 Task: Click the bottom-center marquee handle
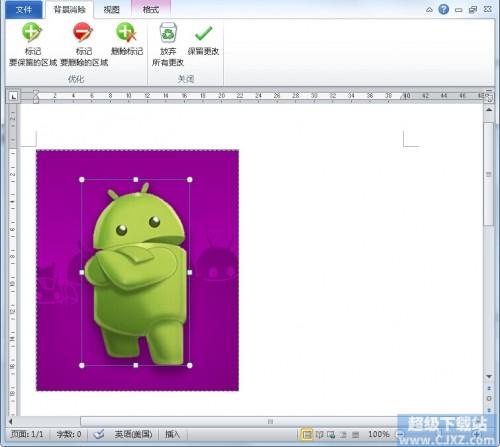(x=136, y=365)
